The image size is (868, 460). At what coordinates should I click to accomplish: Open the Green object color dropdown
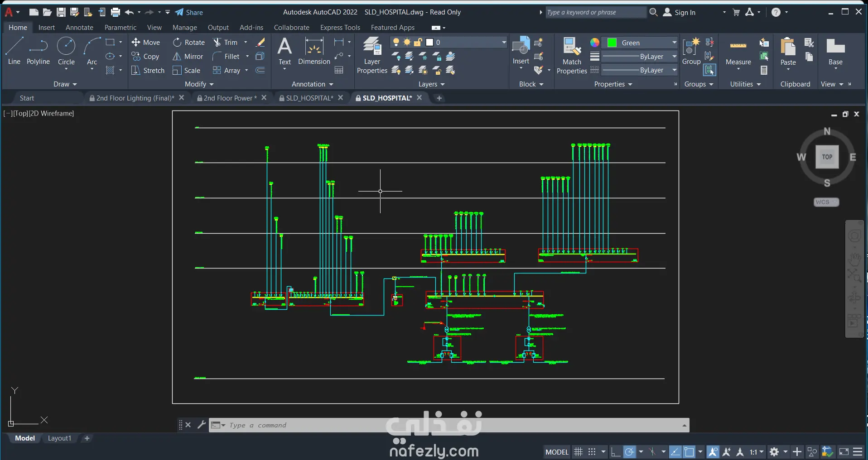click(x=674, y=43)
